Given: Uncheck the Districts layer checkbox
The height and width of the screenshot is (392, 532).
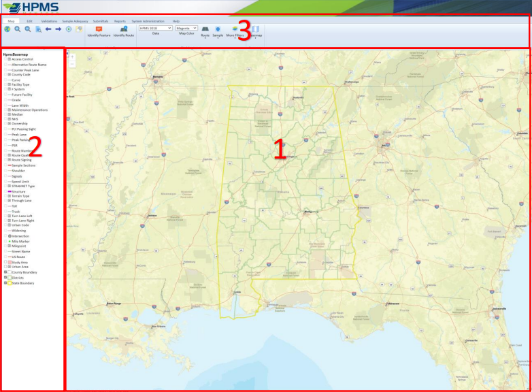Looking at the screenshot, I should point(5,278).
